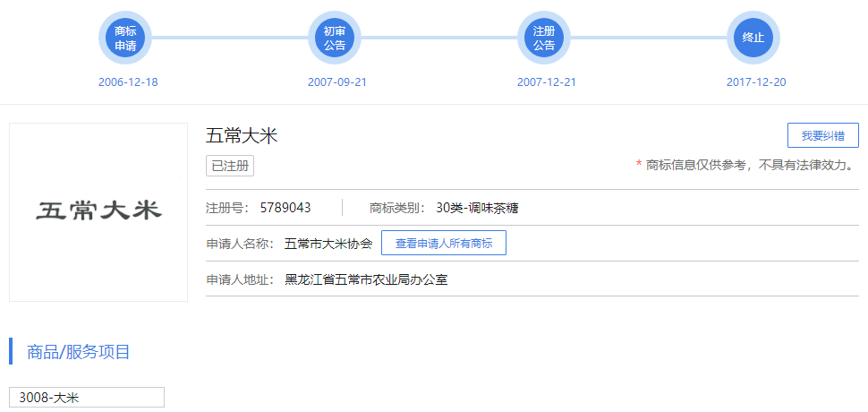Click the 注册号 field label
The image size is (868, 412).
[228, 208]
